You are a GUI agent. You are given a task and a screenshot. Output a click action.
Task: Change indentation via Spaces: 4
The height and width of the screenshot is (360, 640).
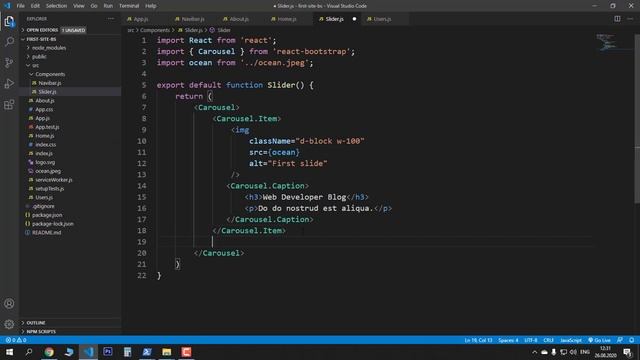(508, 340)
